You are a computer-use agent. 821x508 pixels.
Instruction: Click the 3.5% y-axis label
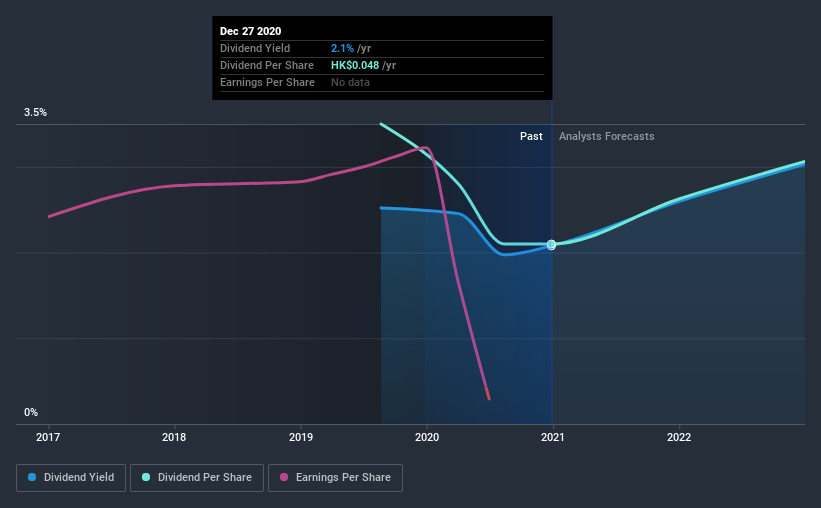[35, 113]
